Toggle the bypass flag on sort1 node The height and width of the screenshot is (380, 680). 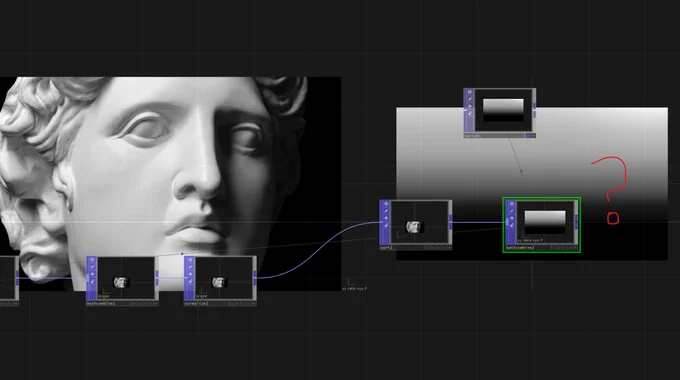coord(386,218)
